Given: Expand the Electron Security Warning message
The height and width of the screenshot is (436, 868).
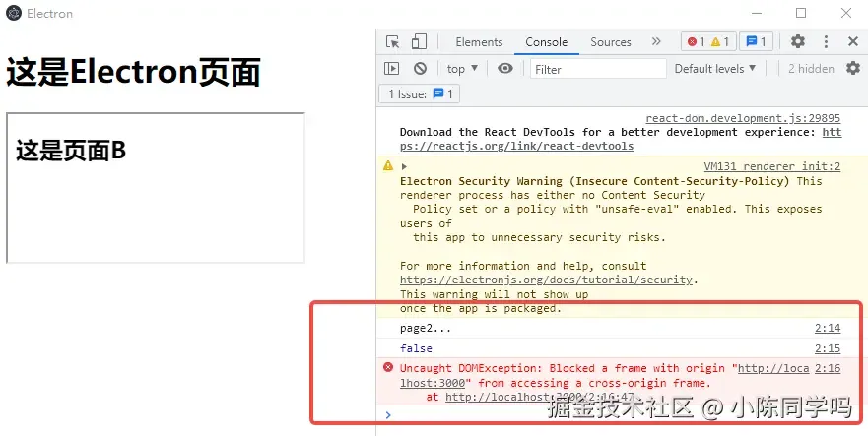Looking at the screenshot, I should 404,166.
